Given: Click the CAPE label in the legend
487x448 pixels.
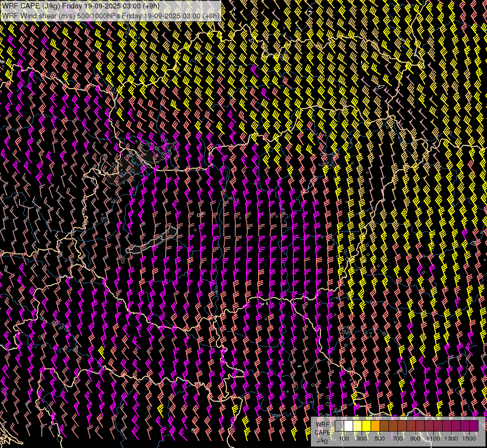Looking at the screenshot, I should click(322, 433).
